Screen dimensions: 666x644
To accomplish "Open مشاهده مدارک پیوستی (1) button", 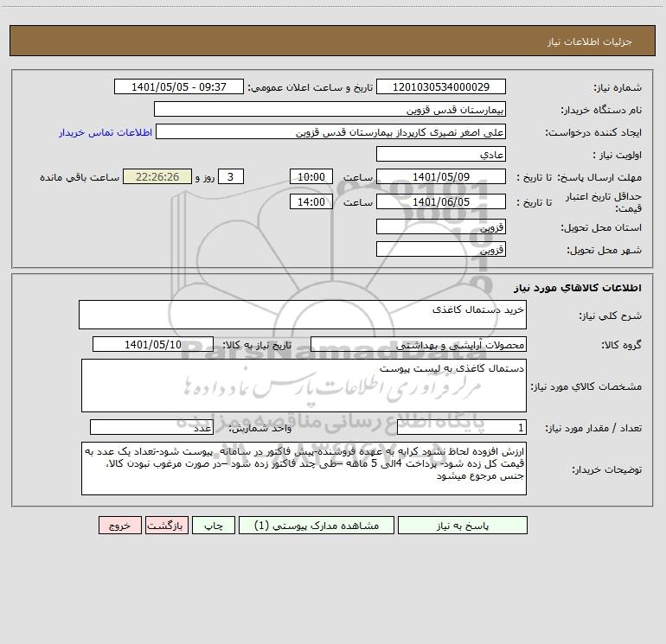I will click(317, 526).
